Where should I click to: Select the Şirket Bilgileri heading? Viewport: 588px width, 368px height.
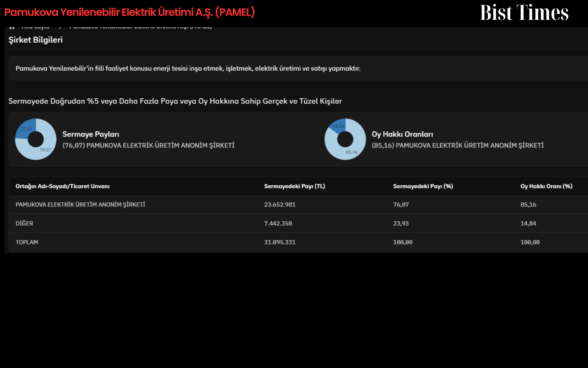(36, 40)
